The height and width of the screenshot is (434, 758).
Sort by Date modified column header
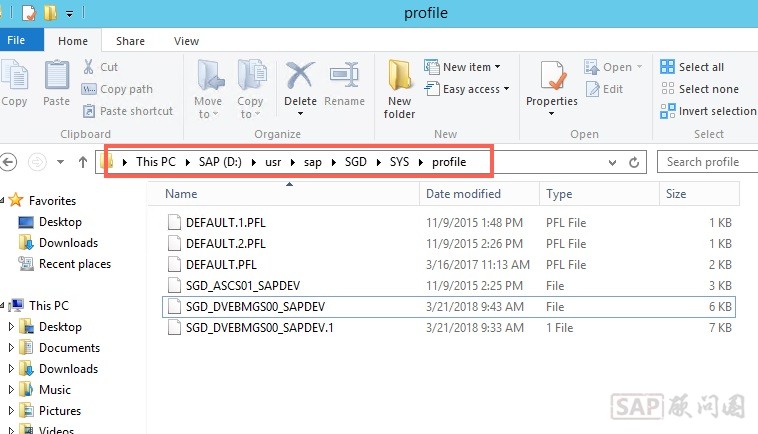479,194
